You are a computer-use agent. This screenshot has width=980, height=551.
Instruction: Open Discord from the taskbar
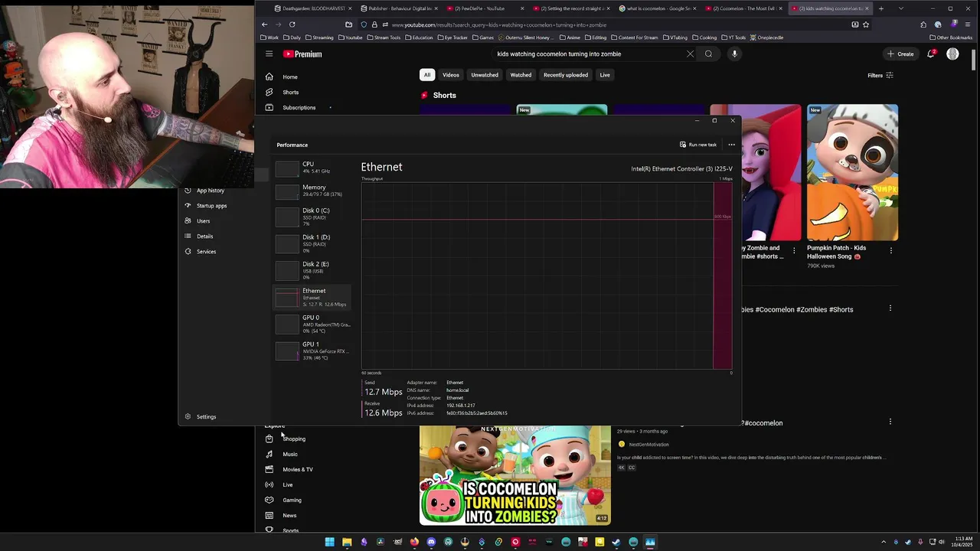pos(431,542)
